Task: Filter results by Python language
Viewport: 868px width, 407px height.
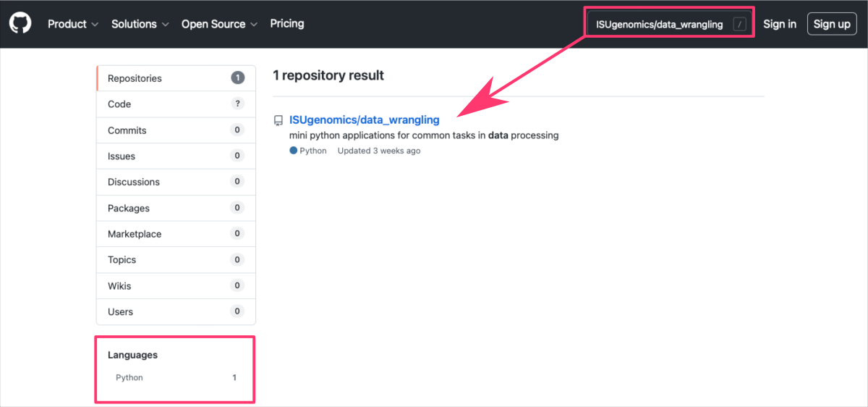Action: (130, 377)
